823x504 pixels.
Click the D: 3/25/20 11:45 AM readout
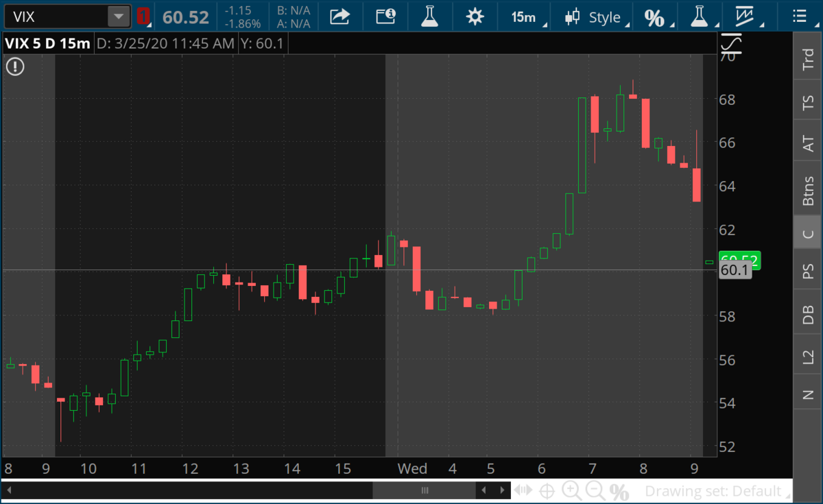[x=165, y=43]
